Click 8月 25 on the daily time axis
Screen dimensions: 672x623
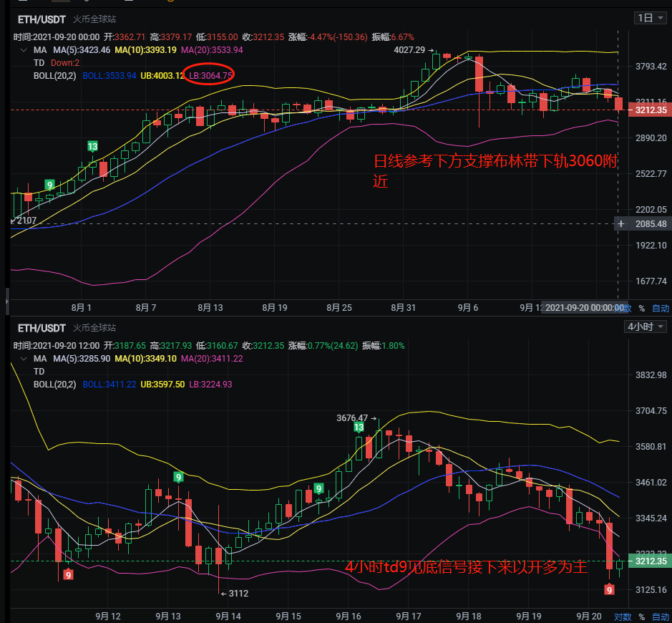(339, 307)
